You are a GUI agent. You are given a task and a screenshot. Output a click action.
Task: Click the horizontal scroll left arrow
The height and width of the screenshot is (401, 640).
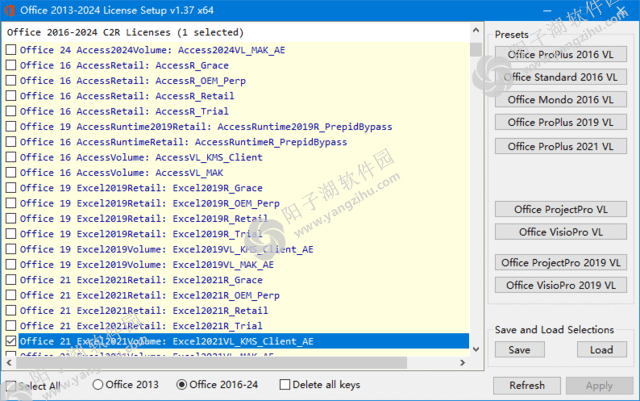click(9, 363)
